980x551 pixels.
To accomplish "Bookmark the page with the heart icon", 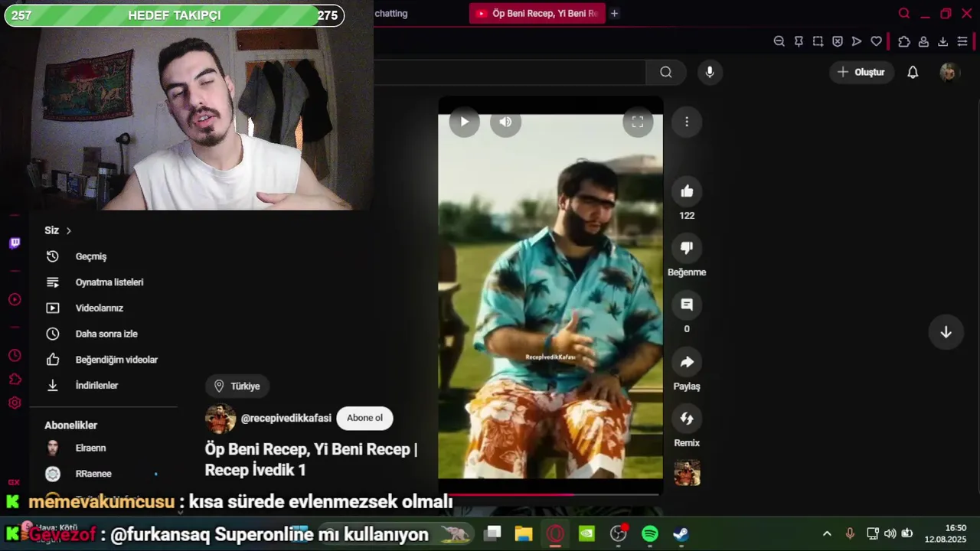I will [876, 41].
